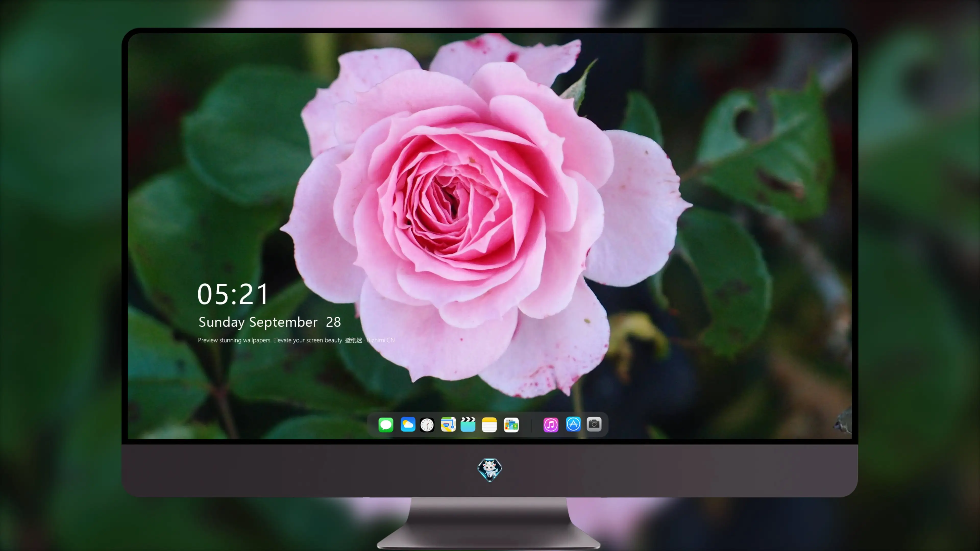The image size is (980, 551).
Task: Open the yellow Notes app
Action: [x=489, y=424]
